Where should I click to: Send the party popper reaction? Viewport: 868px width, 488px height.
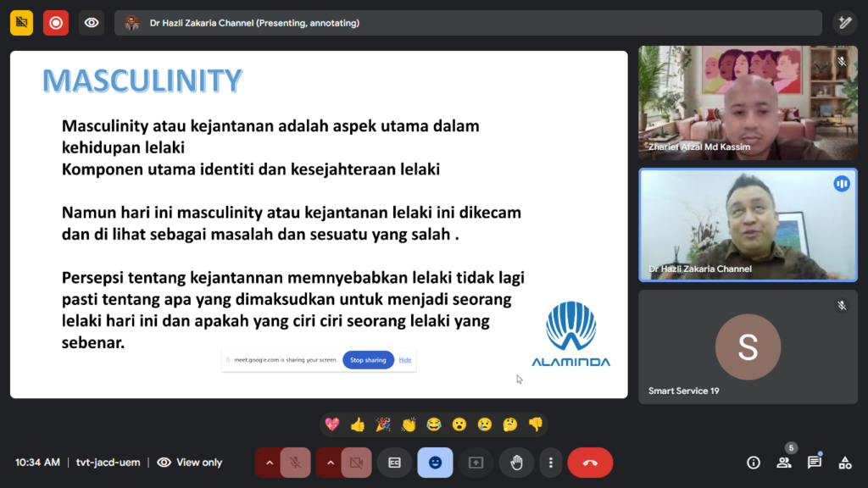click(x=383, y=424)
